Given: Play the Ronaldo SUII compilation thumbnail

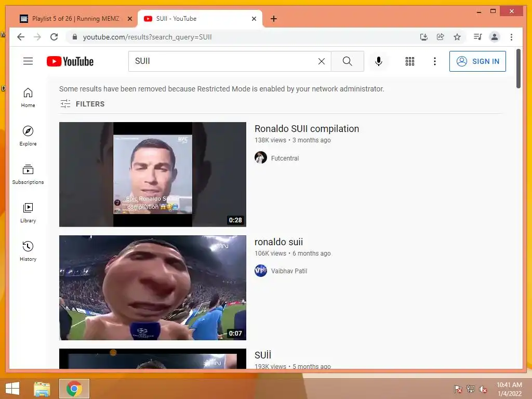Looking at the screenshot, I should coord(153,175).
